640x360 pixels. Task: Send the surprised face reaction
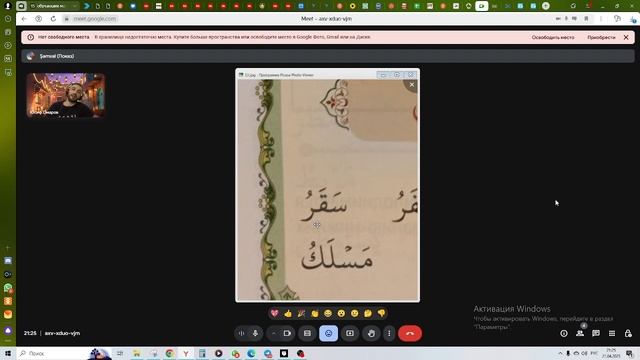[x=341, y=313]
